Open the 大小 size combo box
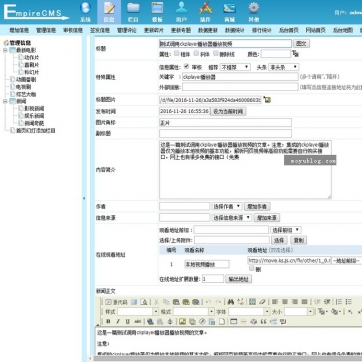This screenshot has width=362, height=362. (299, 312)
